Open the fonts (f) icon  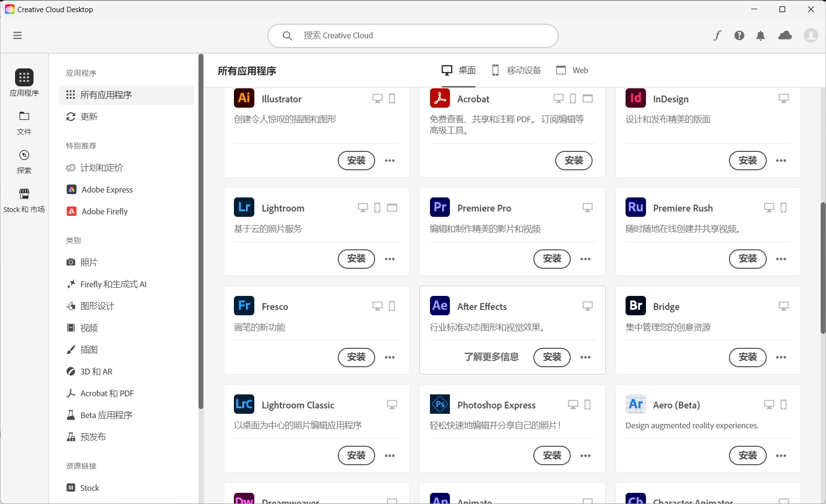click(717, 35)
